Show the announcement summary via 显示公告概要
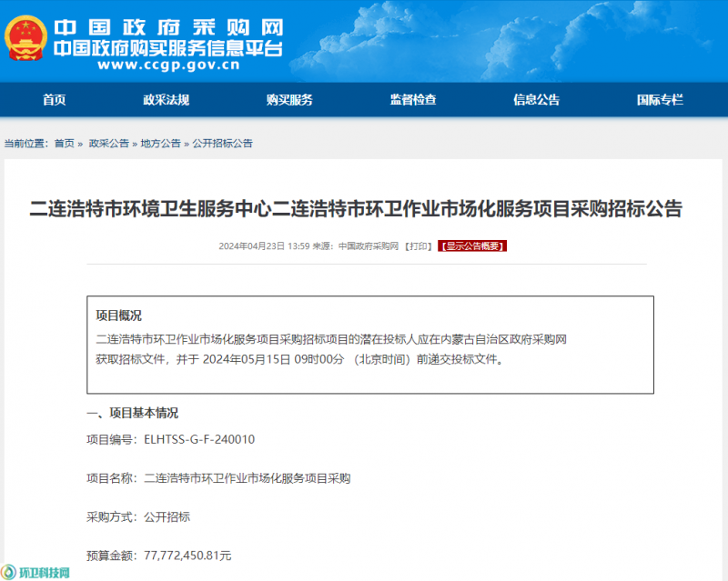This screenshot has height=581, width=728. click(x=472, y=246)
